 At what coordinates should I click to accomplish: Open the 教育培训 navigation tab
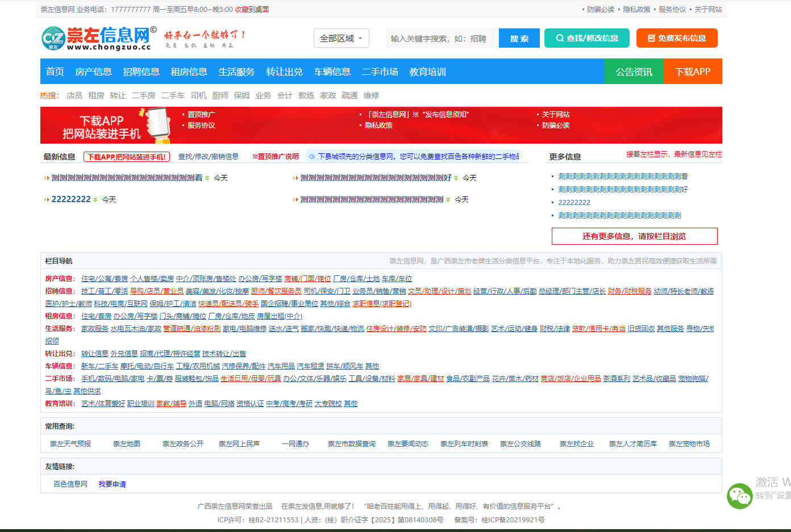(427, 72)
